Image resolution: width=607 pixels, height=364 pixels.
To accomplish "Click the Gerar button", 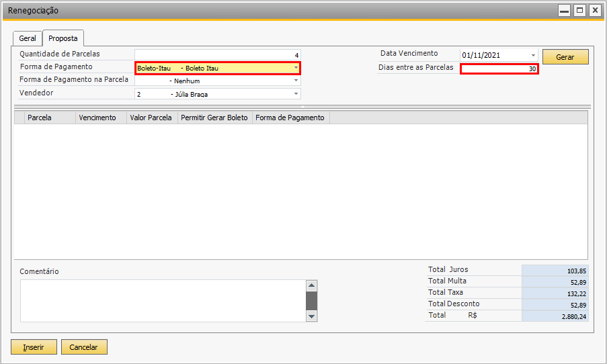I will (565, 57).
